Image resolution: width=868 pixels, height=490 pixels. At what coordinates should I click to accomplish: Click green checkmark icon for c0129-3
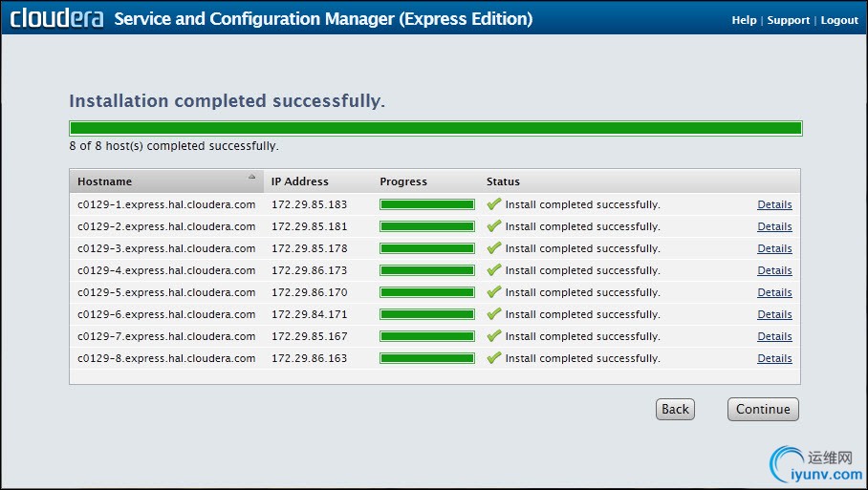pos(494,247)
